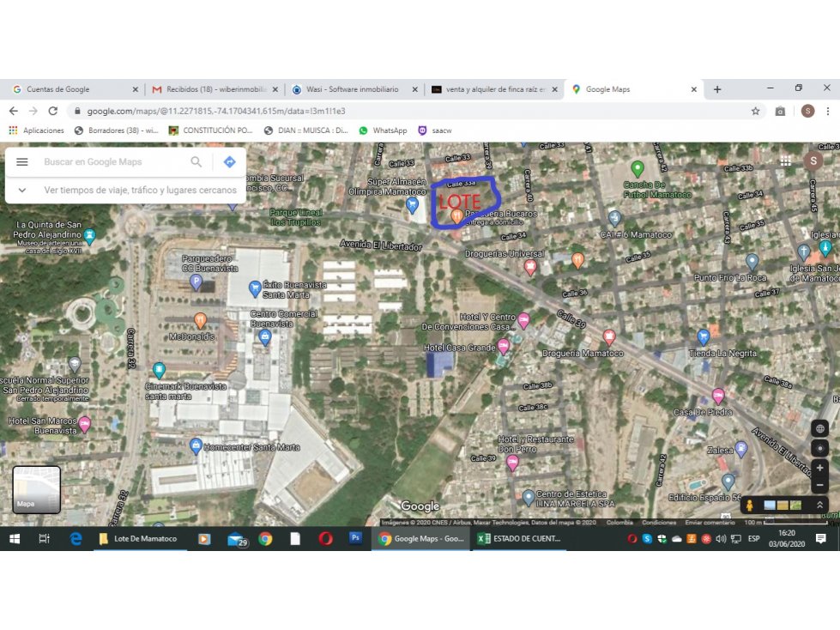Expand travel times and nearby places
Screen dimensions: 840x630
click(x=22, y=191)
